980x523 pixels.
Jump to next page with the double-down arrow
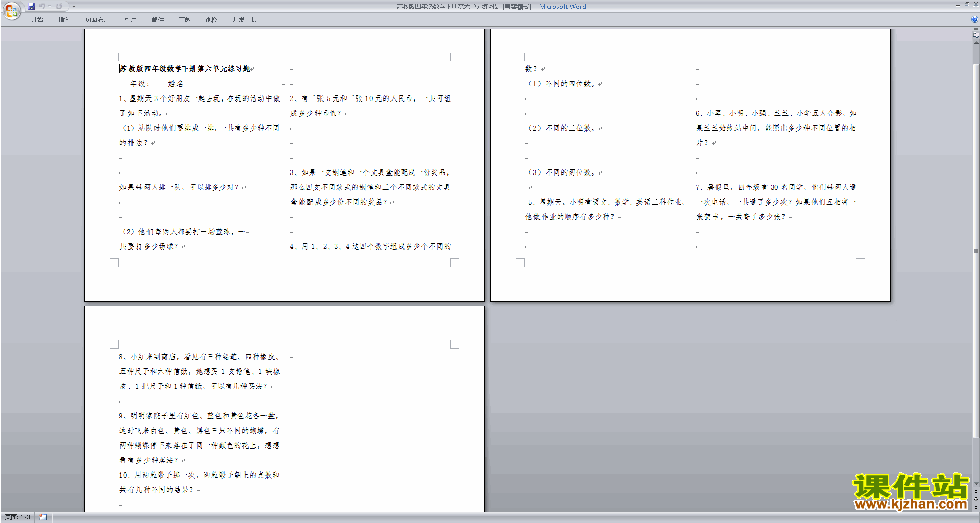(x=976, y=507)
